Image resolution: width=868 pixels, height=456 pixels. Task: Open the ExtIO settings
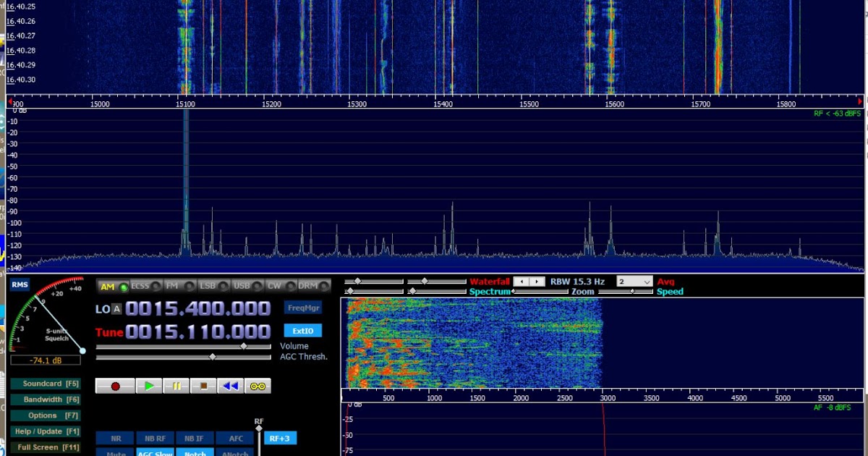coord(302,330)
